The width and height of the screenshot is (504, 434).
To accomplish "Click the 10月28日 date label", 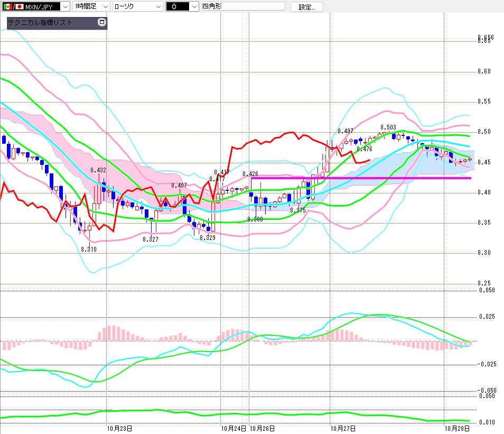I will 457,429.
